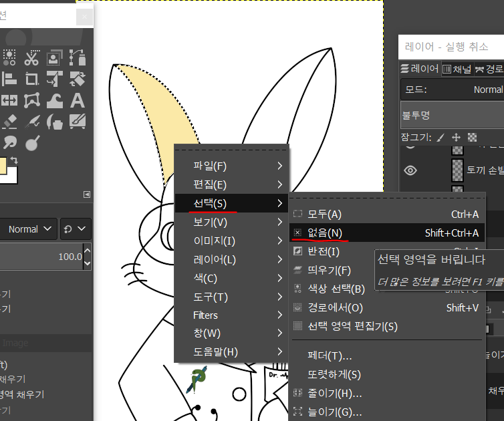Choose 없음(N) to deselect
Viewport: 504px width, 421px height.
pyautogui.click(x=386, y=233)
